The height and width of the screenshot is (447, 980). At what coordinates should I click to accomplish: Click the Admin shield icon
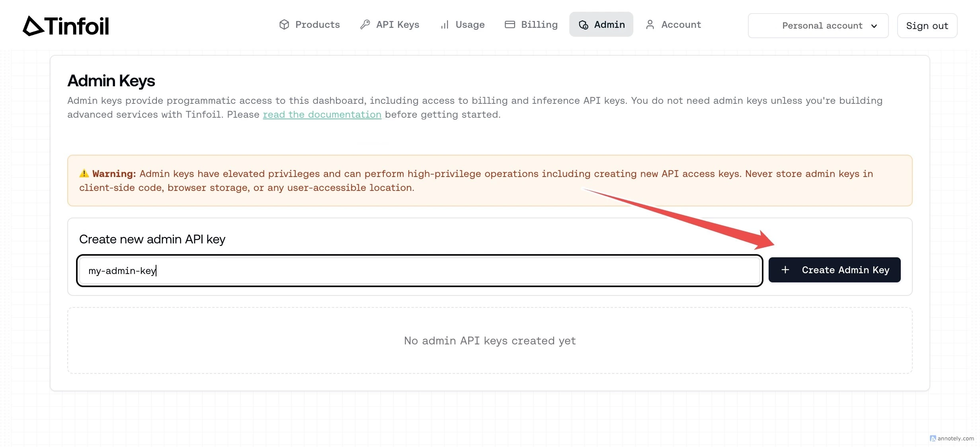pyautogui.click(x=584, y=25)
